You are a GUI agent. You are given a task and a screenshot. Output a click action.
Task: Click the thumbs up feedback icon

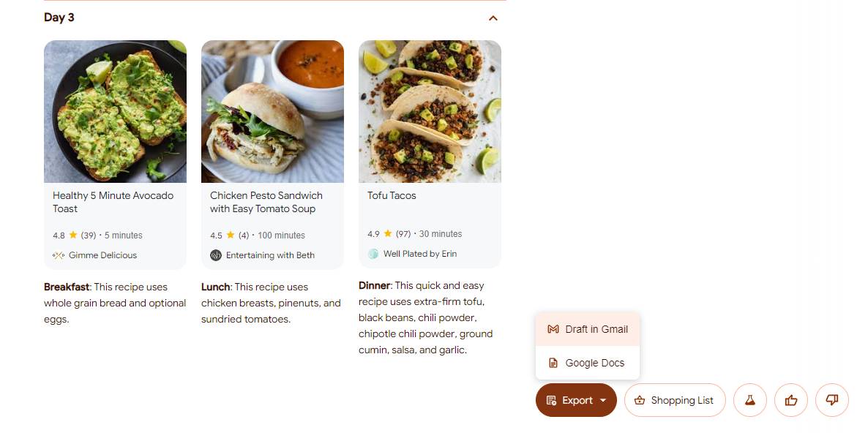pos(790,400)
